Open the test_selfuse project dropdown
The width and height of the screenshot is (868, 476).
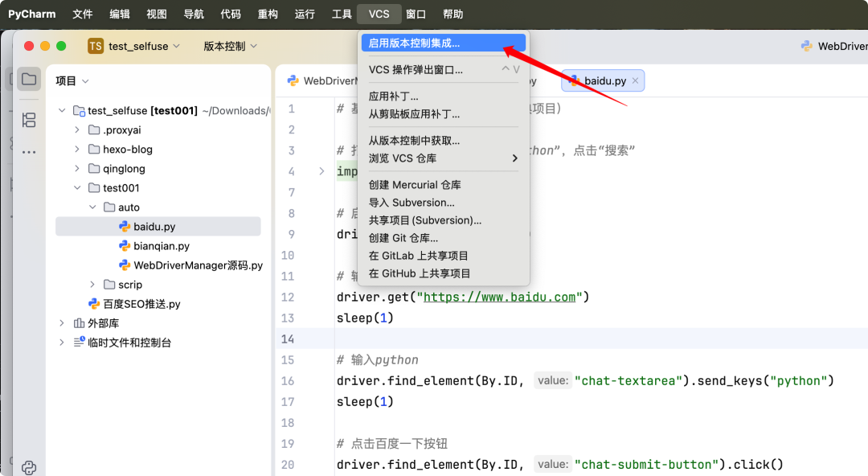click(x=144, y=46)
